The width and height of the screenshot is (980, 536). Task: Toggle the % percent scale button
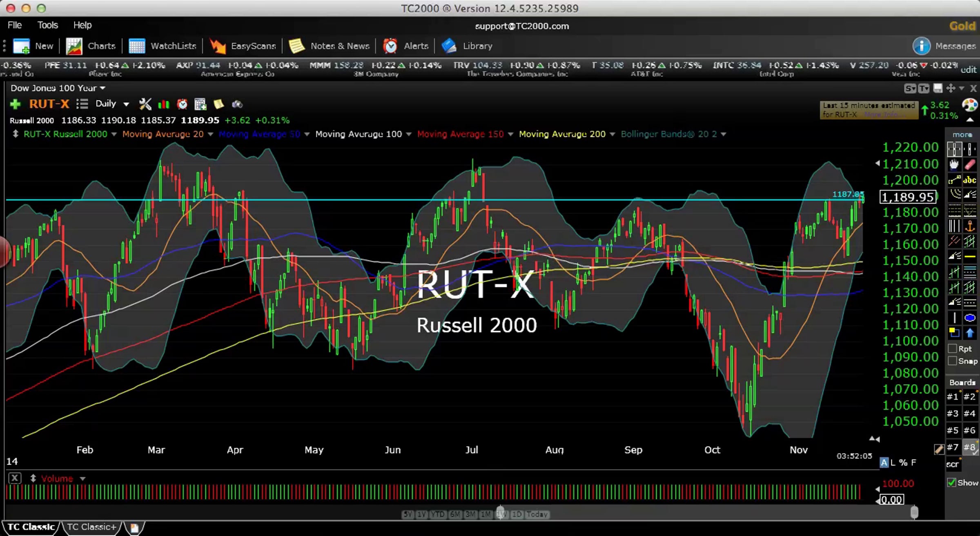[903, 463]
